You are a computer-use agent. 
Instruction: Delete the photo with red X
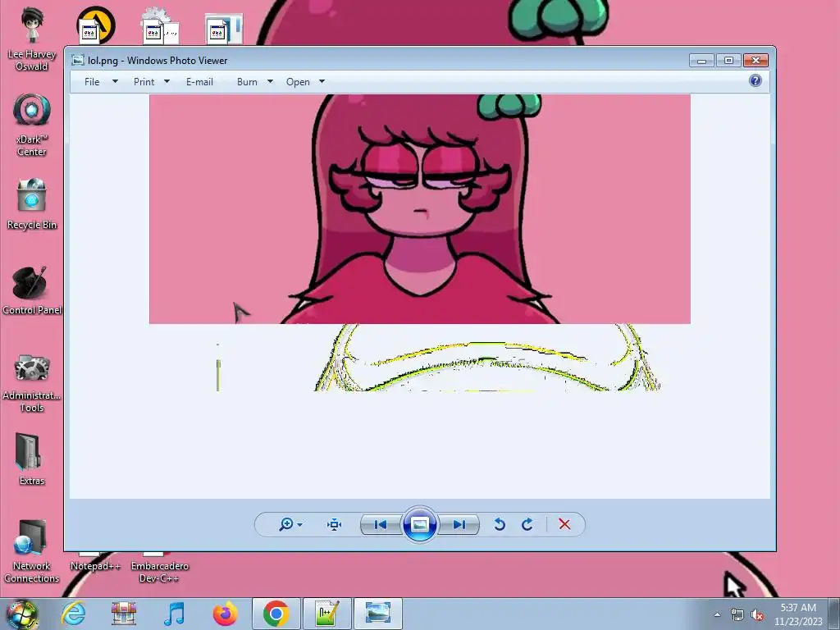[x=564, y=524]
